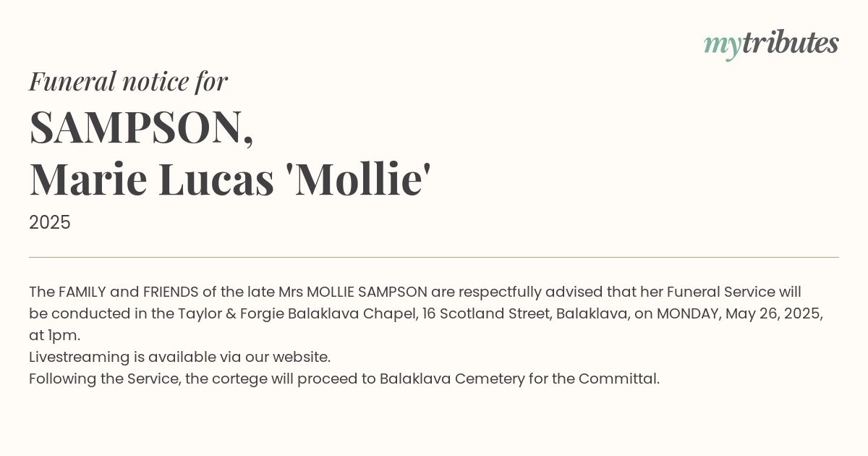This screenshot has width=868, height=456.
Task: Click the name MOLLIE SAMPSON in the paragraph
Action: pyautogui.click(x=367, y=292)
